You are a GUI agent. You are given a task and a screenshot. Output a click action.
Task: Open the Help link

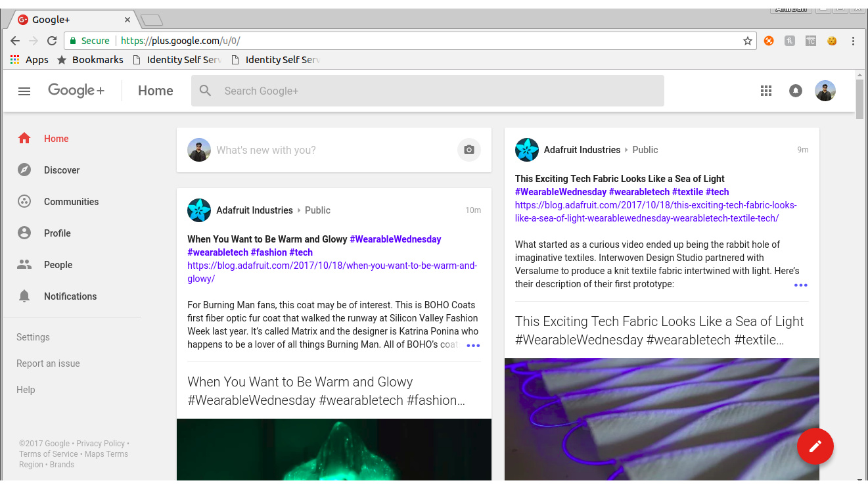point(26,390)
